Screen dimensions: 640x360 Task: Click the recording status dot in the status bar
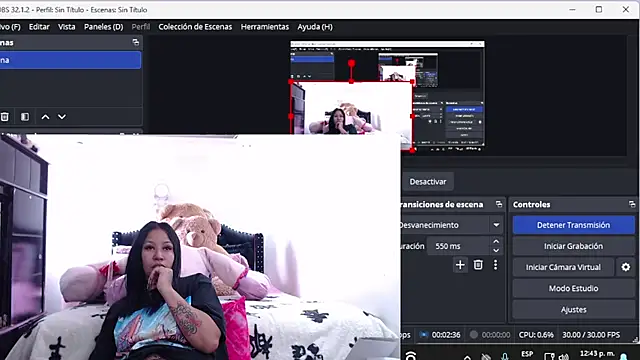(473, 335)
